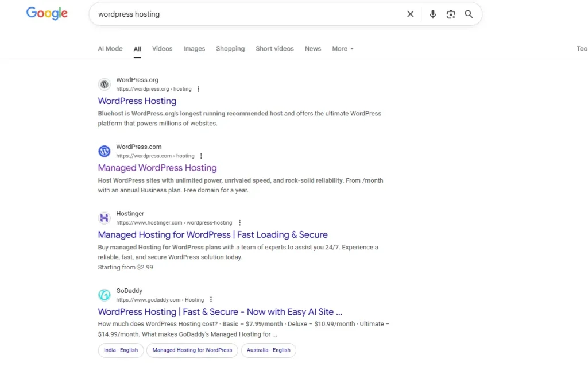Start voice search with the microphone icon

point(433,14)
